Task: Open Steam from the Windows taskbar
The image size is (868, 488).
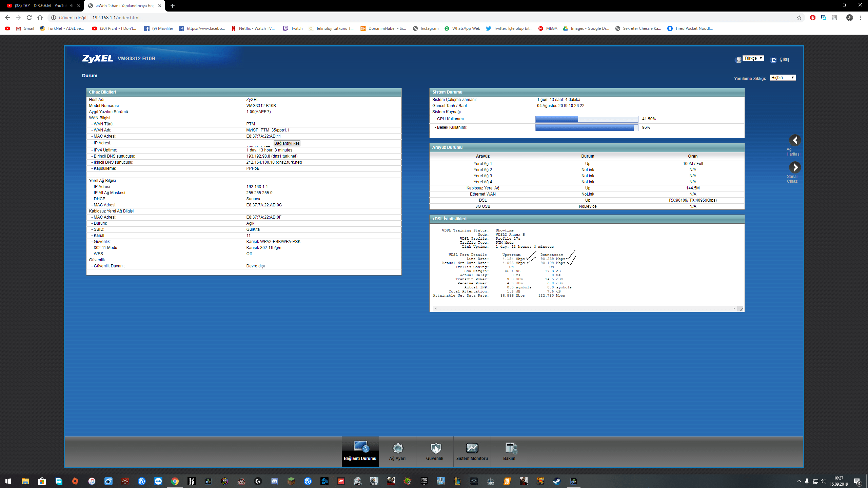Action: (x=557, y=481)
